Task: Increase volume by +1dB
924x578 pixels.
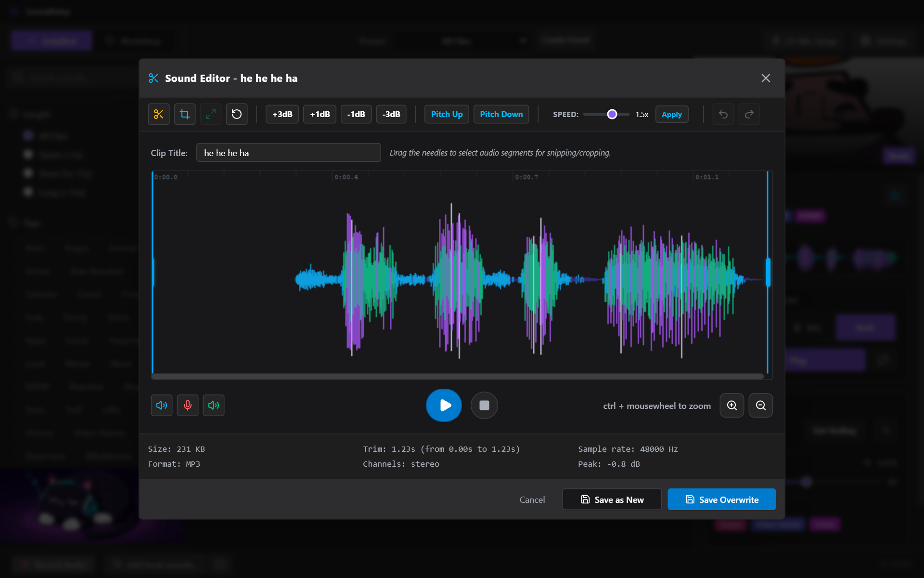Action: [x=320, y=114]
